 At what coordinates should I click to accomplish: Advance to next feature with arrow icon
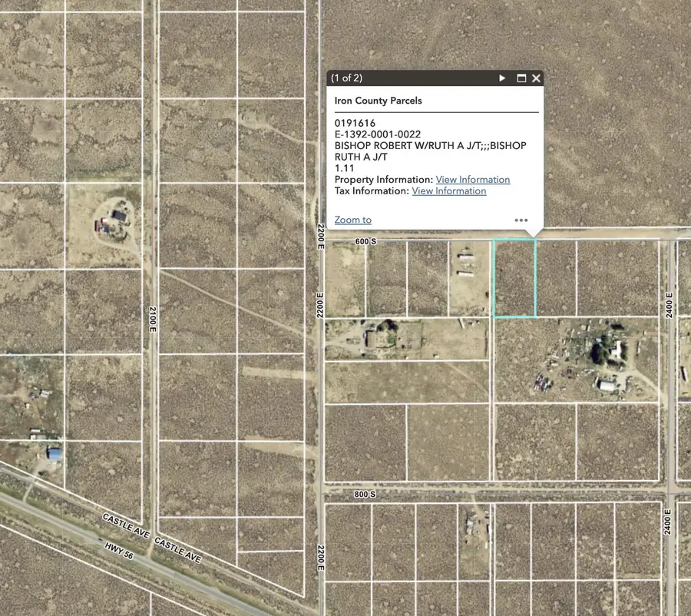tap(502, 78)
